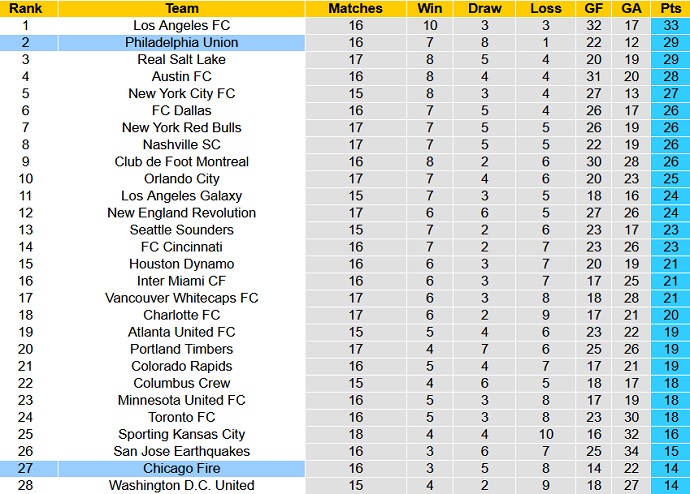Click the Win column header
The height and width of the screenshot is (494, 690).
(x=430, y=8)
